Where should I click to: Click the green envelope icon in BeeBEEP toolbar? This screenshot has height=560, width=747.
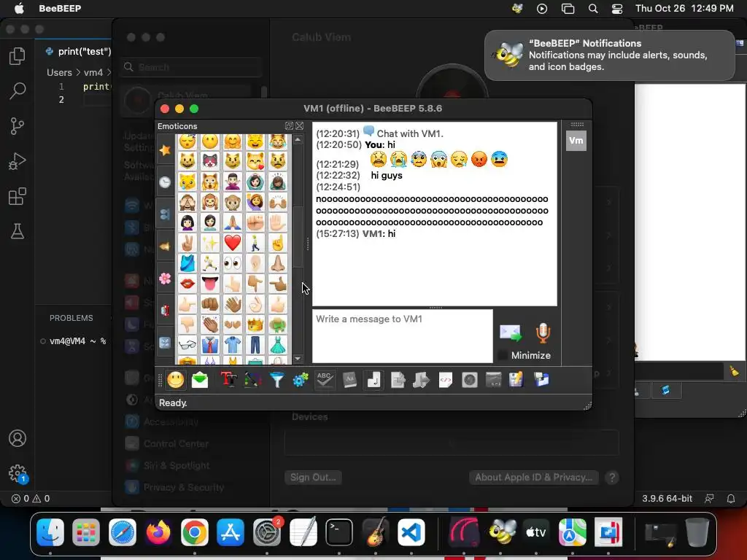coord(200,380)
